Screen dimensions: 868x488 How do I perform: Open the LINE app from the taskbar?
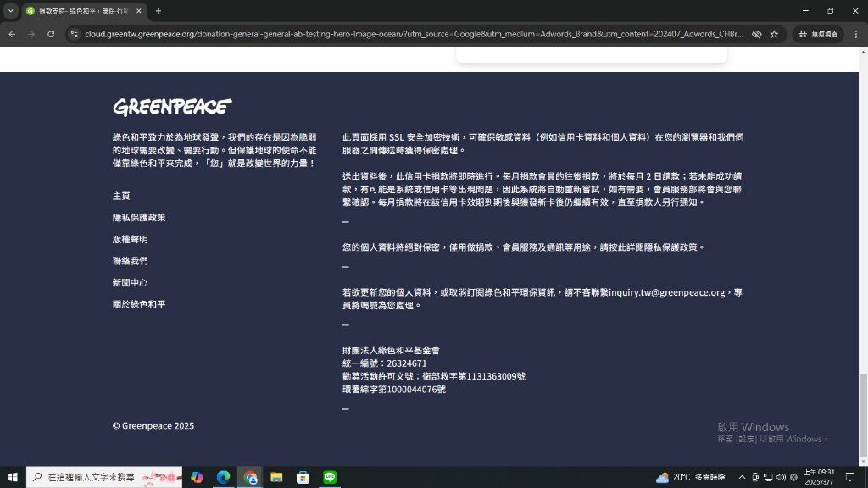pyautogui.click(x=330, y=477)
